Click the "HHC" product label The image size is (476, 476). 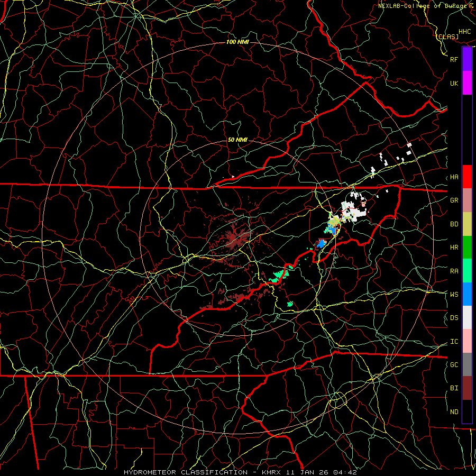coord(464,32)
